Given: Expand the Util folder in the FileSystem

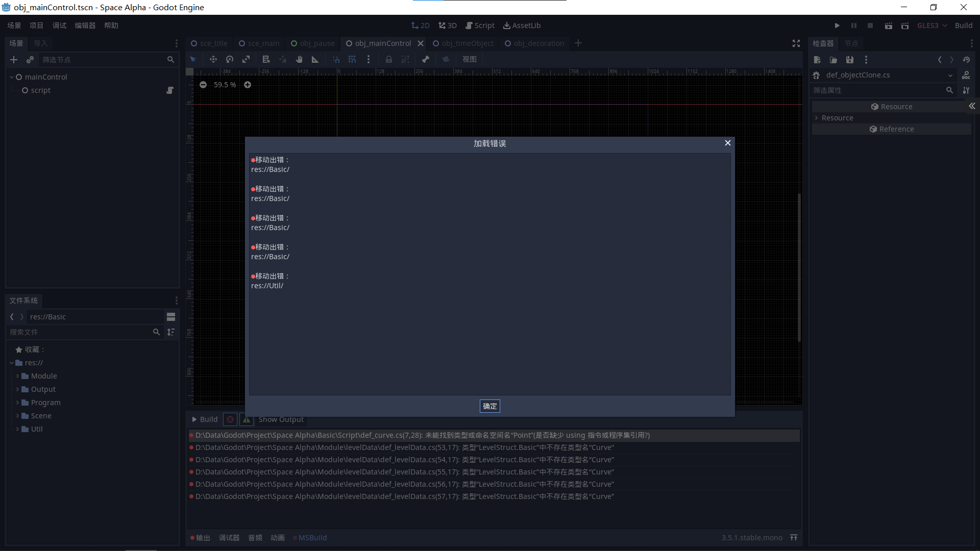Looking at the screenshot, I should click(x=17, y=429).
